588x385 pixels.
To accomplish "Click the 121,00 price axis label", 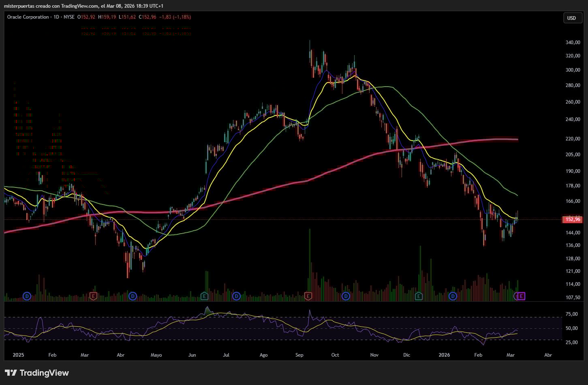I will tap(573, 271).
